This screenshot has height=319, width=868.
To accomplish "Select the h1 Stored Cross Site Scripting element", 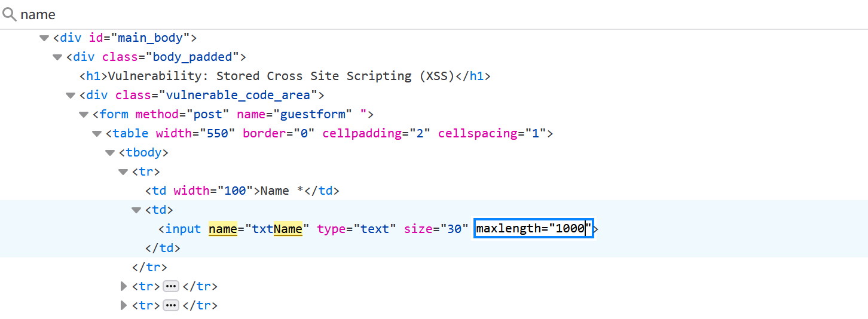I will pyautogui.click(x=285, y=76).
